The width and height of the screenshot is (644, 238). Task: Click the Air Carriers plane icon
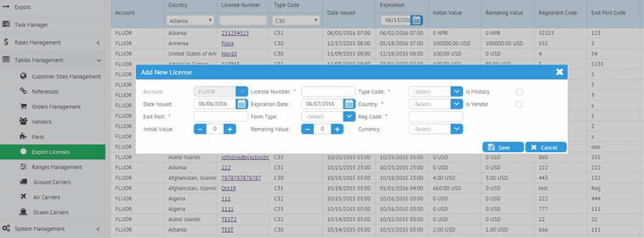24,197
